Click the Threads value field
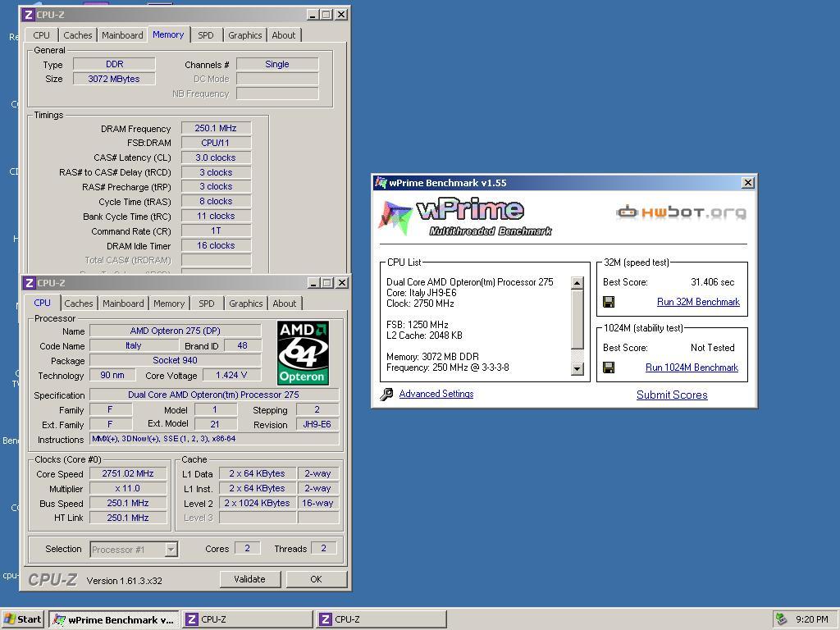 click(x=323, y=548)
